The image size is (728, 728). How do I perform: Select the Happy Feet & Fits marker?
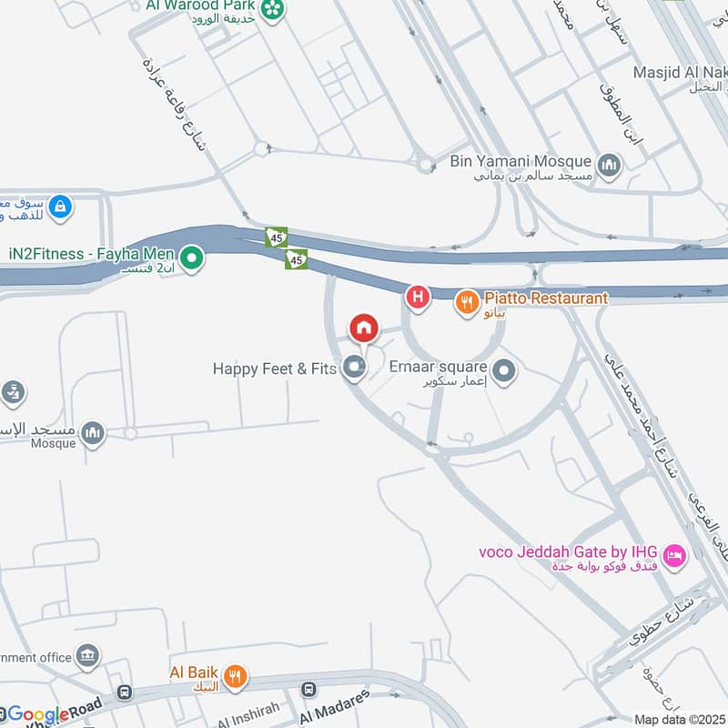coord(355,368)
